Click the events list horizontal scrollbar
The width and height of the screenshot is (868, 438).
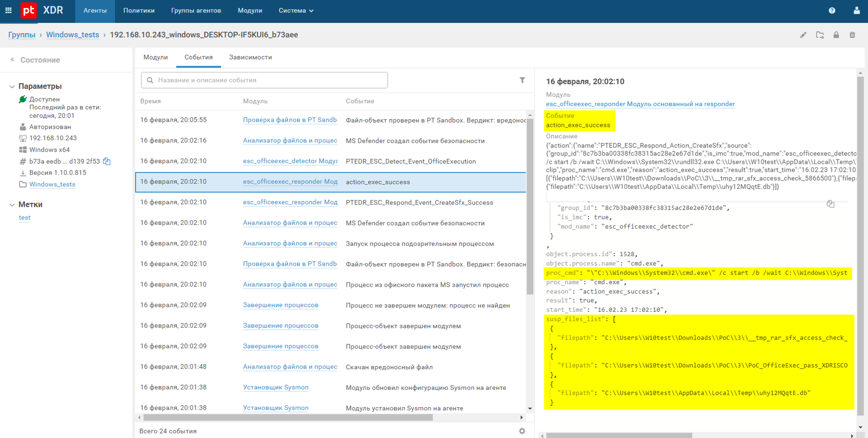[x=288, y=417]
